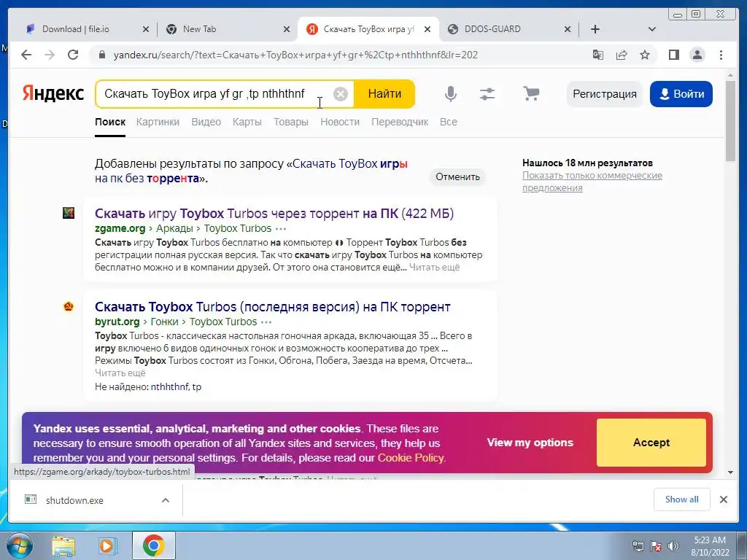
Task: Click the Гонки breadcrumb link
Action: click(x=164, y=322)
